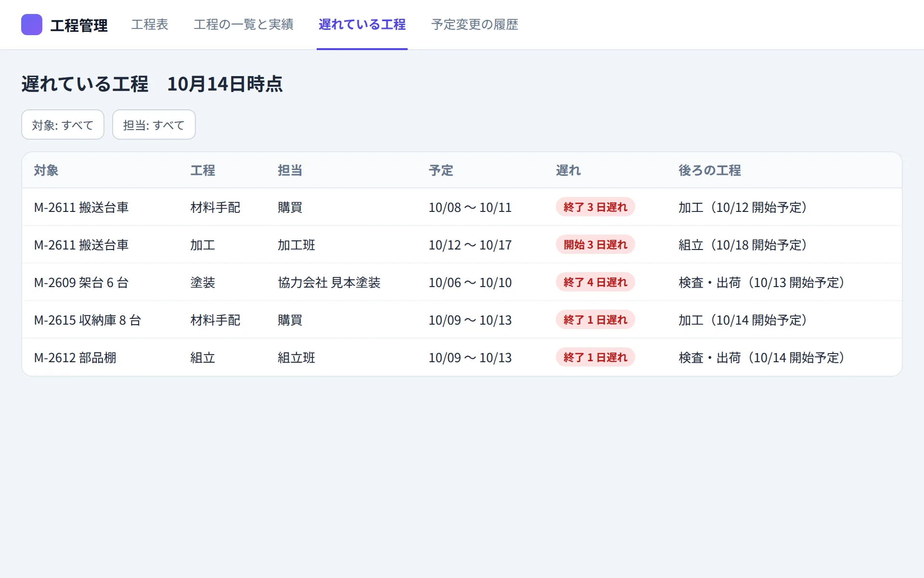Click the 組立班 assignee cell
The height and width of the screenshot is (578, 924).
click(296, 358)
